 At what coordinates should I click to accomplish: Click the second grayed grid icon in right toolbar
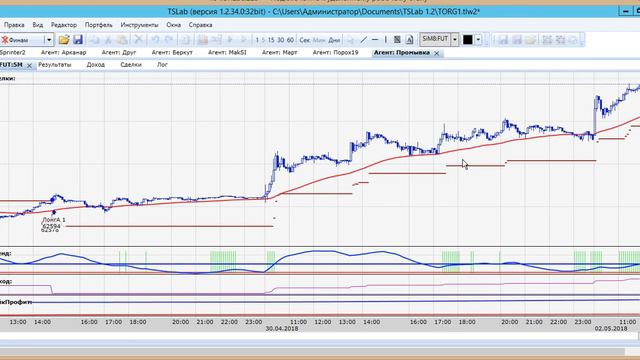(x=561, y=40)
